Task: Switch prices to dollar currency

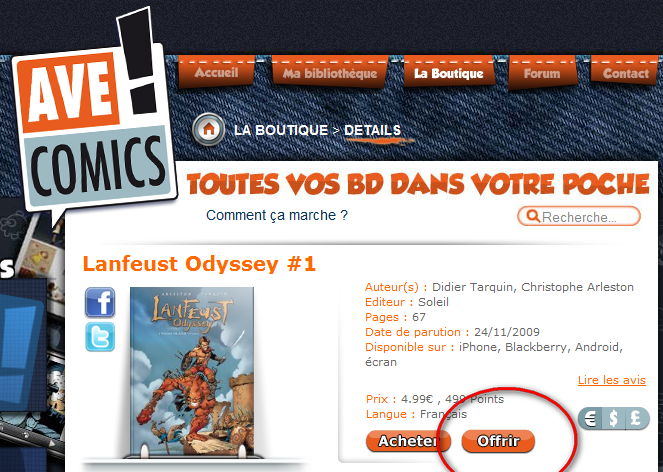Action: (x=614, y=419)
